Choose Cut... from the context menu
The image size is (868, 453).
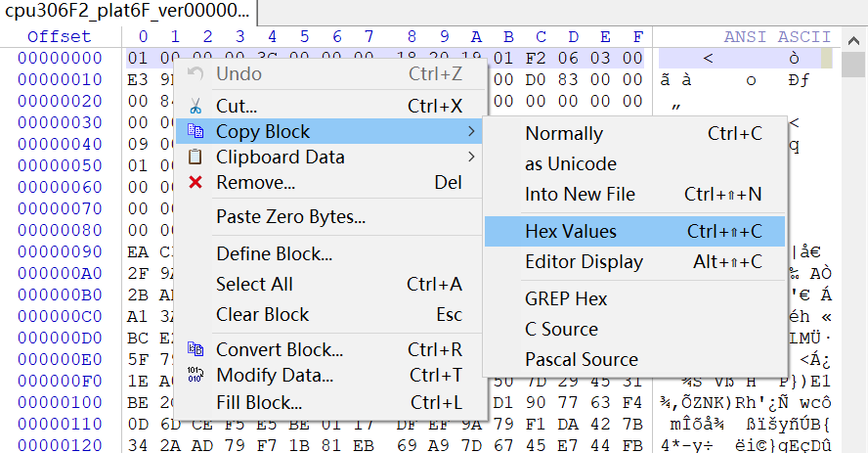click(x=330, y=106)
